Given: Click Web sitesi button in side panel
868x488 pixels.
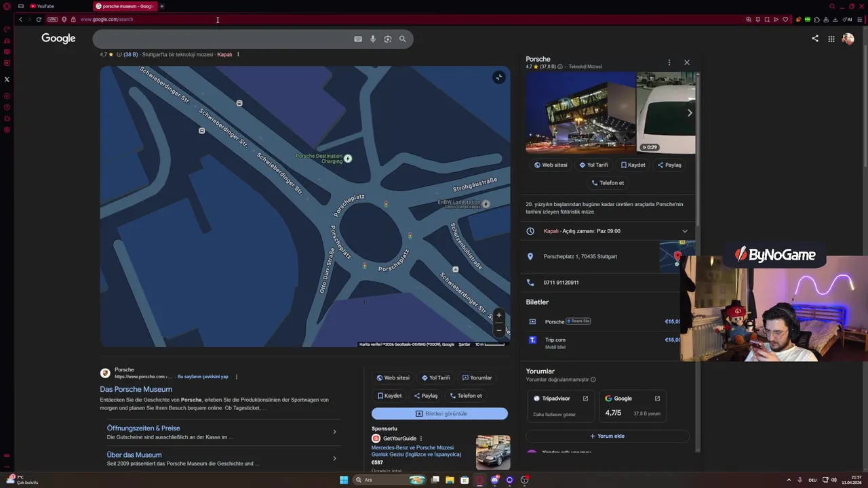Looking at the screenshot, I should pyautogui.click(x=551, y=165).
